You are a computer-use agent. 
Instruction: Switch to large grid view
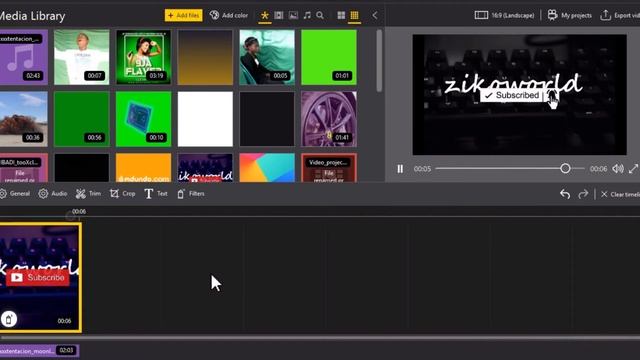341,16
